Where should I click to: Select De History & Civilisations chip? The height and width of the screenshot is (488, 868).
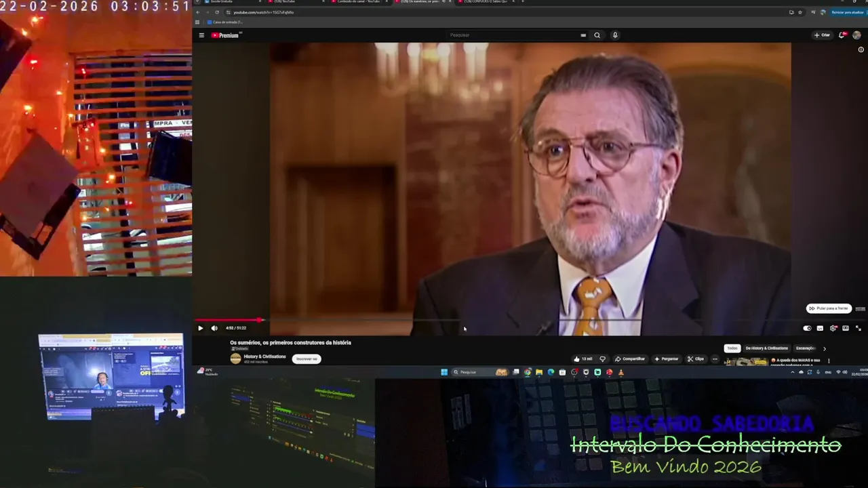click(x=767, y=348)
